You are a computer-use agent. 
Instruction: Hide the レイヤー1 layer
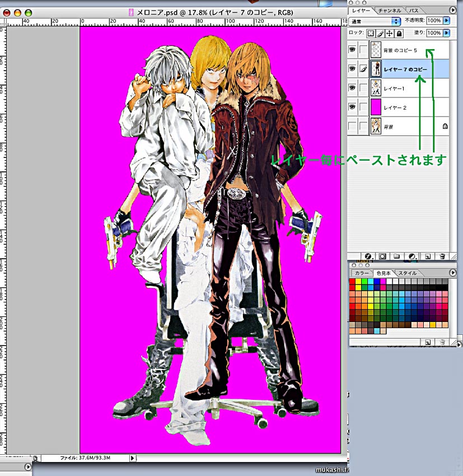[352, 88]
